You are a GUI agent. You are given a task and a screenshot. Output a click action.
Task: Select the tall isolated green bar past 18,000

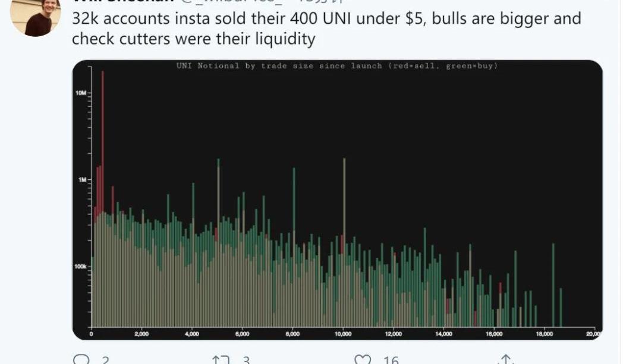[x=553, y=279]
